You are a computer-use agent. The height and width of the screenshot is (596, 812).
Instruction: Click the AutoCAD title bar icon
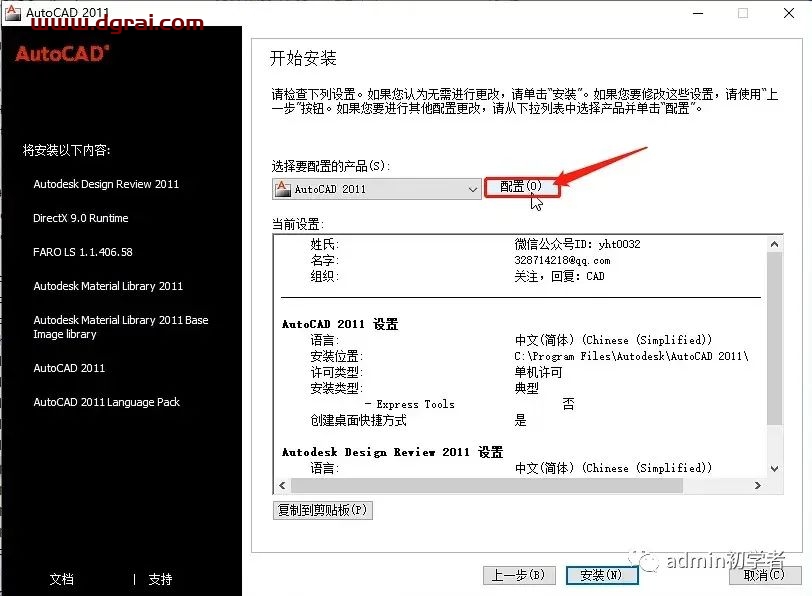(13, 12)
